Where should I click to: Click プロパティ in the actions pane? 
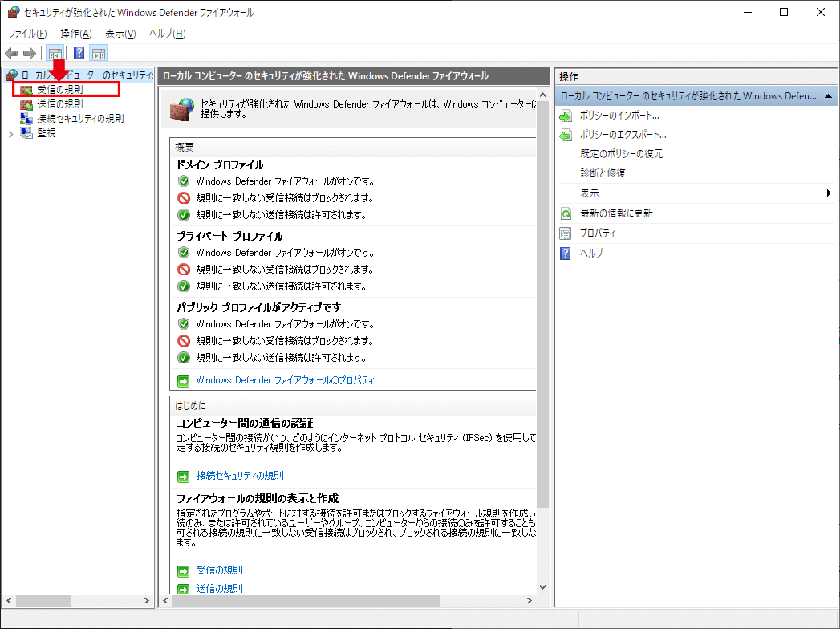click(x=598, y=233)
